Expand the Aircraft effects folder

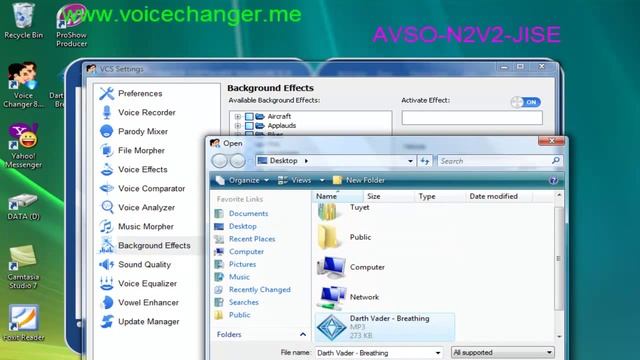point(238,116)
